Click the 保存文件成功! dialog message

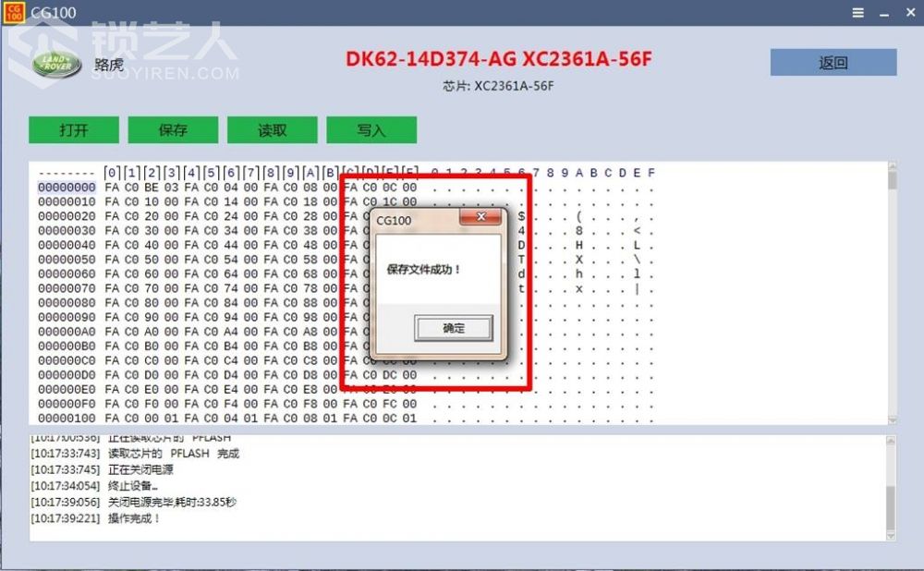[424, 269]
